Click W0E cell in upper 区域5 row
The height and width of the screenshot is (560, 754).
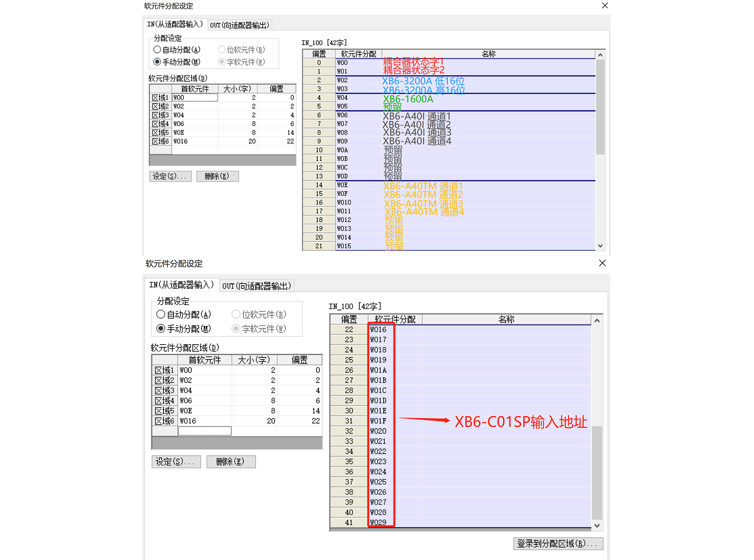pyautogui.click(x=195, y=133)
